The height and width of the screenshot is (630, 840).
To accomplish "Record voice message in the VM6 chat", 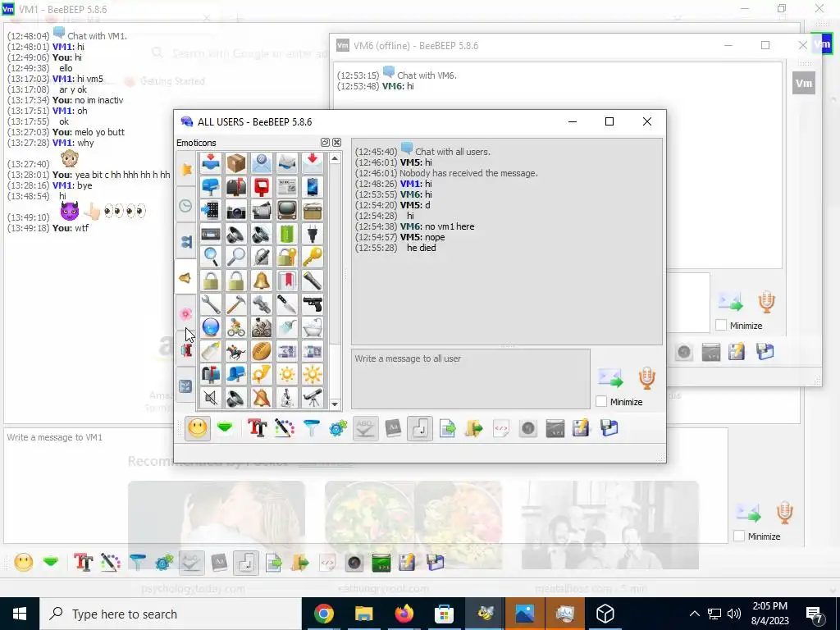I will (x=767, y=302).
